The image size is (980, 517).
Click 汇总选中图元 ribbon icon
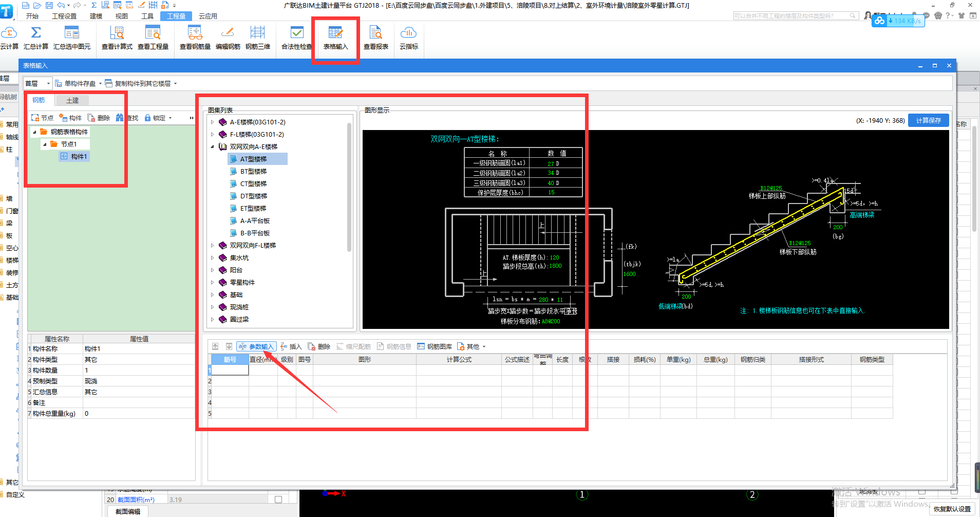tap(72, 38)
